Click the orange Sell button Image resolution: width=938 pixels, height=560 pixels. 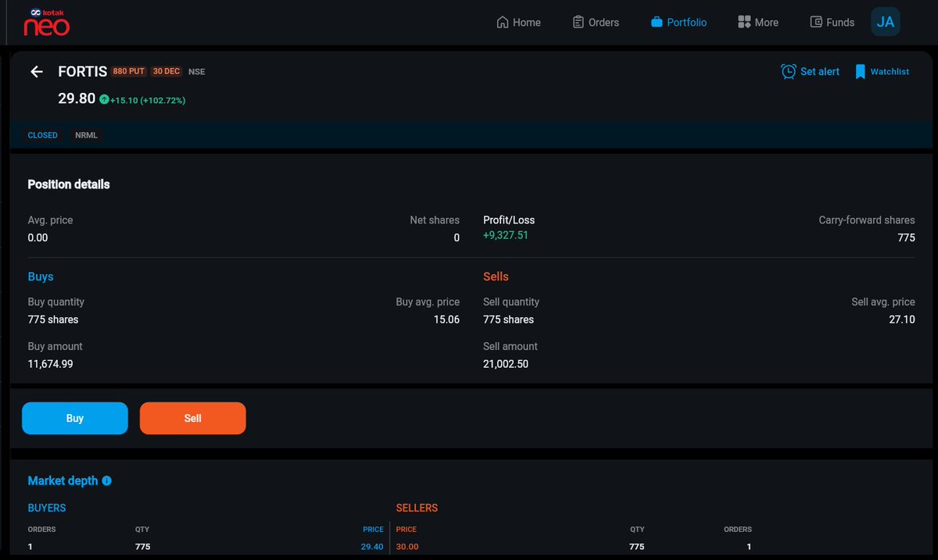point(193,418)
